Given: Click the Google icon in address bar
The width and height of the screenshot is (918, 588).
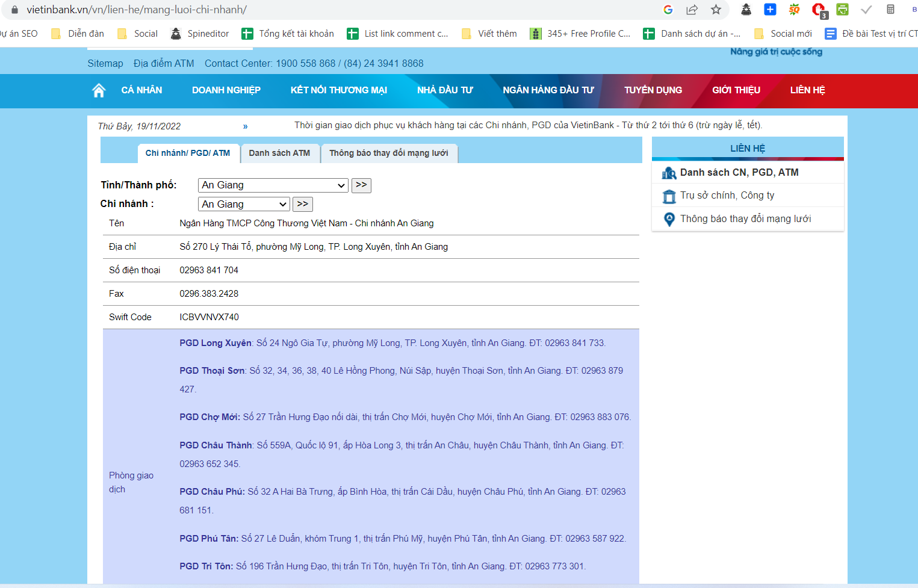Looking at the screenshot, I should point(668,10).
